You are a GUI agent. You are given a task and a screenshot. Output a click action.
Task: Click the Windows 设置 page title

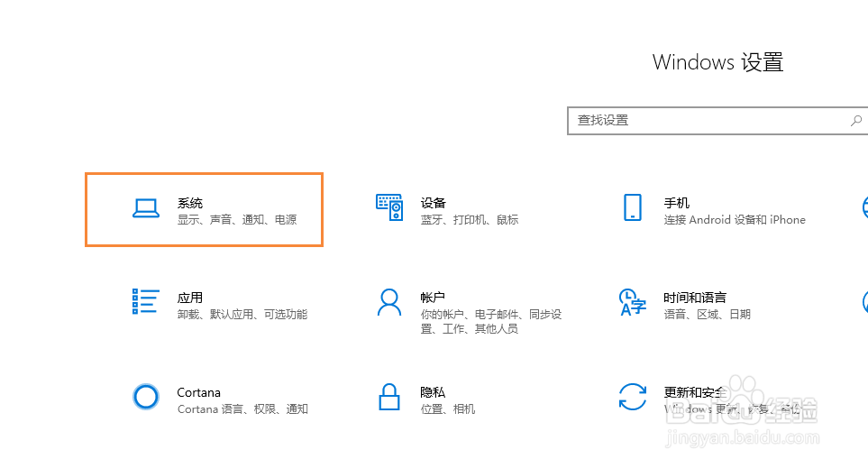click(x=717, y=62)
